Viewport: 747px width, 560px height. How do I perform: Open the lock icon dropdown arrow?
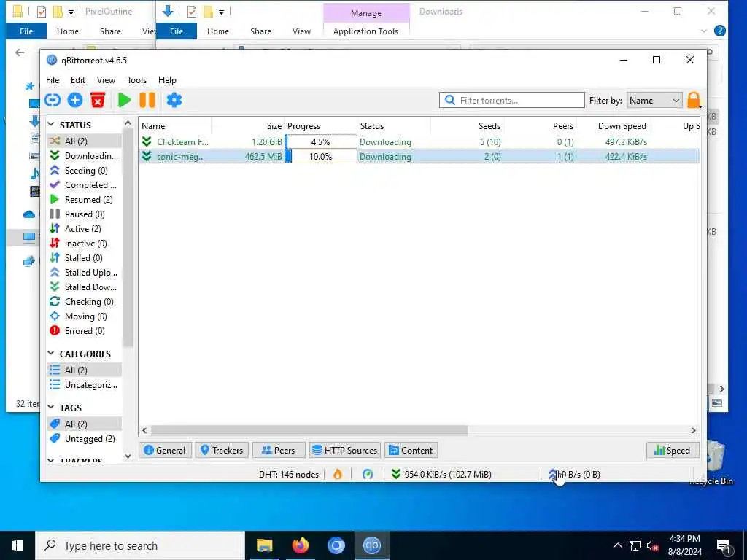click(701, 106)
